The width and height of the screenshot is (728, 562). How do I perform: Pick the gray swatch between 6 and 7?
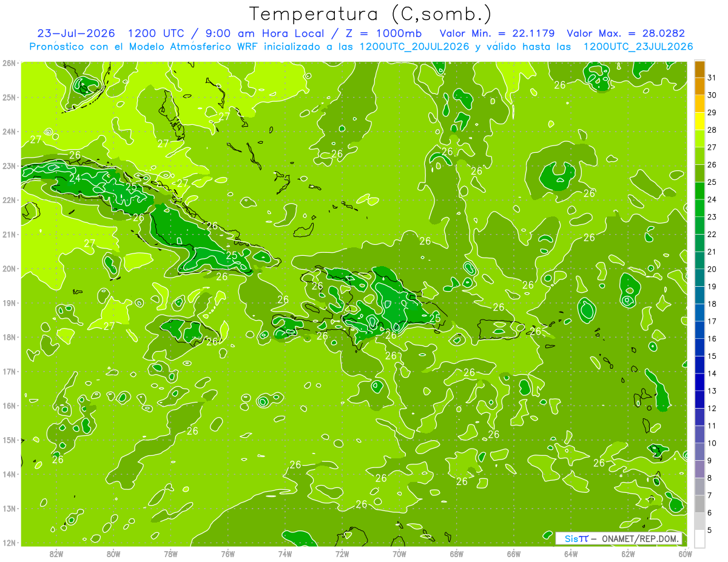[x=699, y=504]
